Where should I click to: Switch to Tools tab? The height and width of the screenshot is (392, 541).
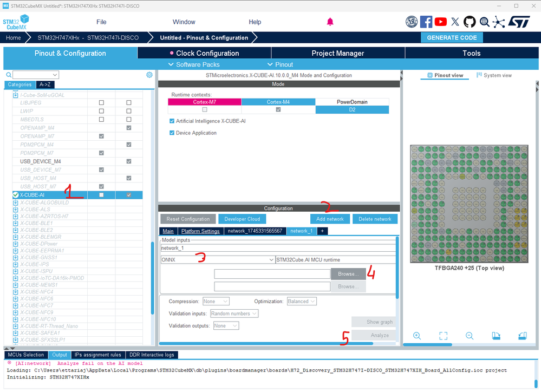click(x=472, y=53)
